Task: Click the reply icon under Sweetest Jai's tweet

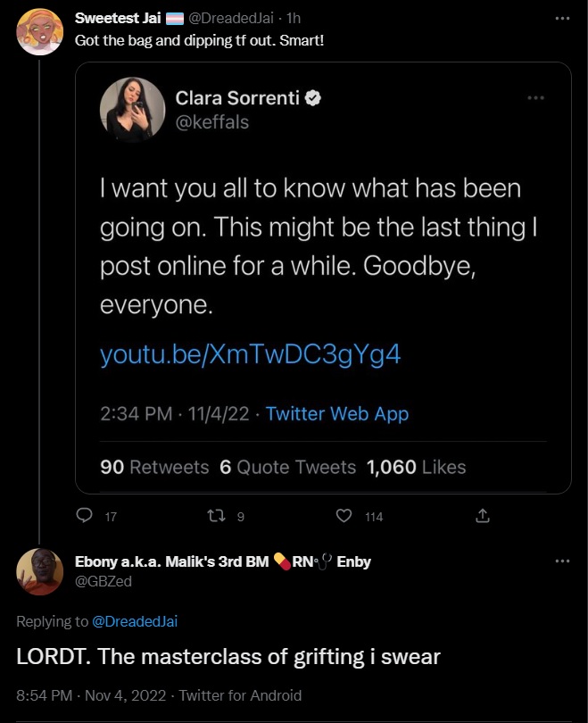Action: (85, 516)
